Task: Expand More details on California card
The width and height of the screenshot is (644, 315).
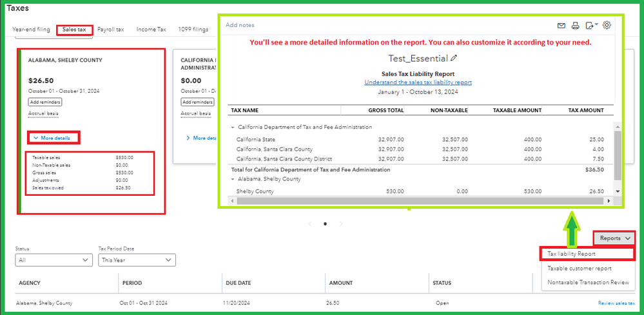Action: pos(202,138)
